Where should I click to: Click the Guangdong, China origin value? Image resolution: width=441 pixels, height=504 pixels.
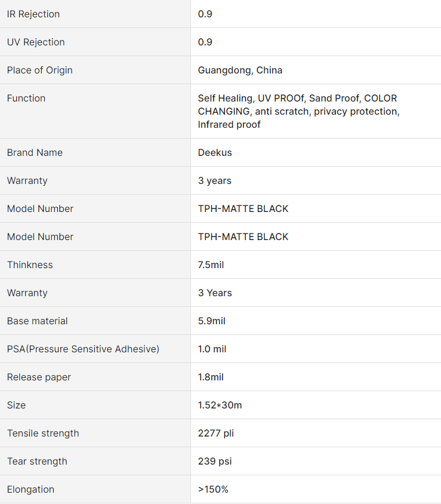point(240,70)
